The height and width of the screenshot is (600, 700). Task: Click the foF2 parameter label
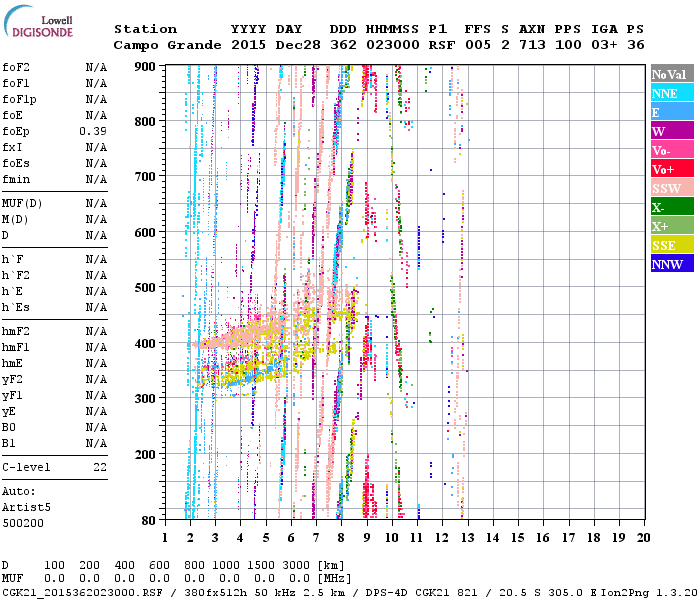(16, 67)
